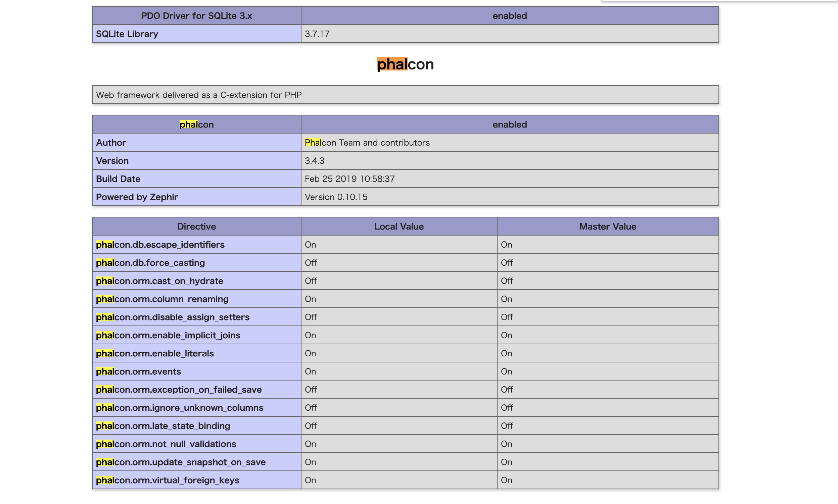
Task: Select the 'SQLite Library' label cell
Action: click(x=196, y=34)
